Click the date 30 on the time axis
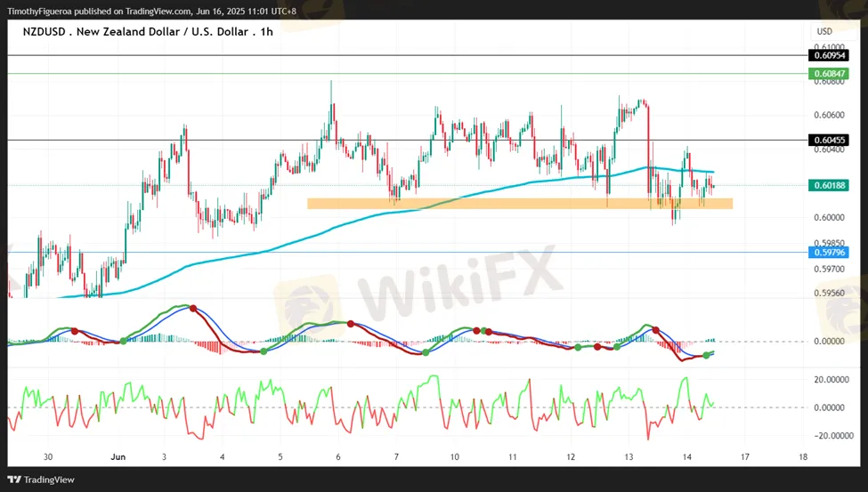This screenshot has height=492, width=868. tap(48, 456)
